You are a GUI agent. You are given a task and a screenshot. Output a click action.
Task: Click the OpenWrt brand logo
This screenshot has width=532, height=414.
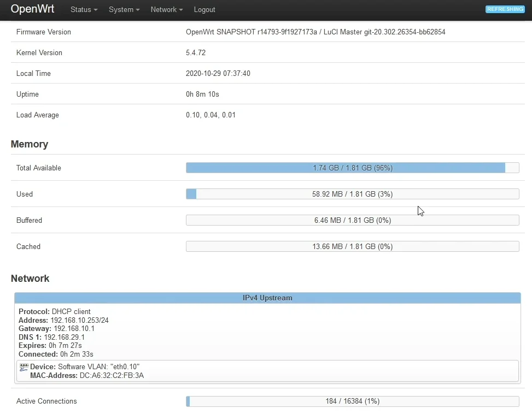(x=32, y=9)
